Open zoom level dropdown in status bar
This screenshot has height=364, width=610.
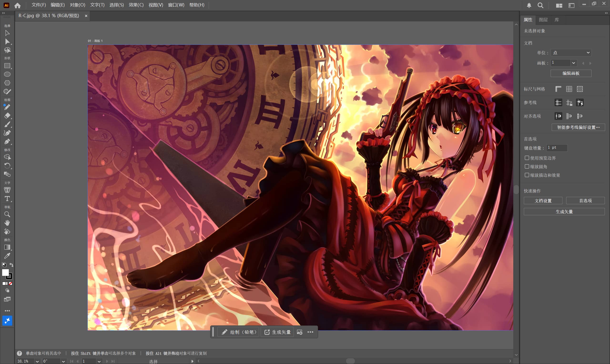pos(37,361)
